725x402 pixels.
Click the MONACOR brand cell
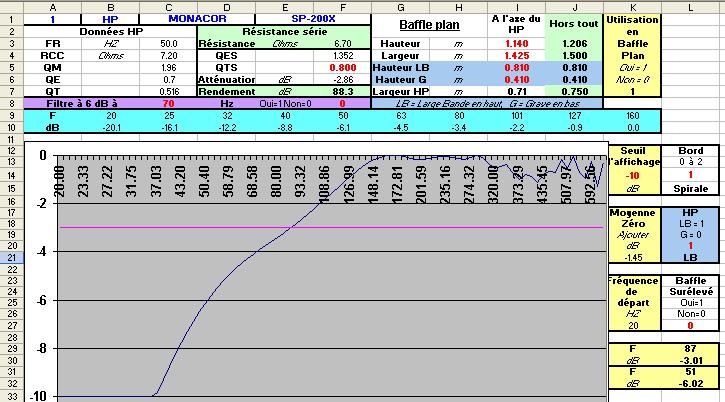coord(197,19)
